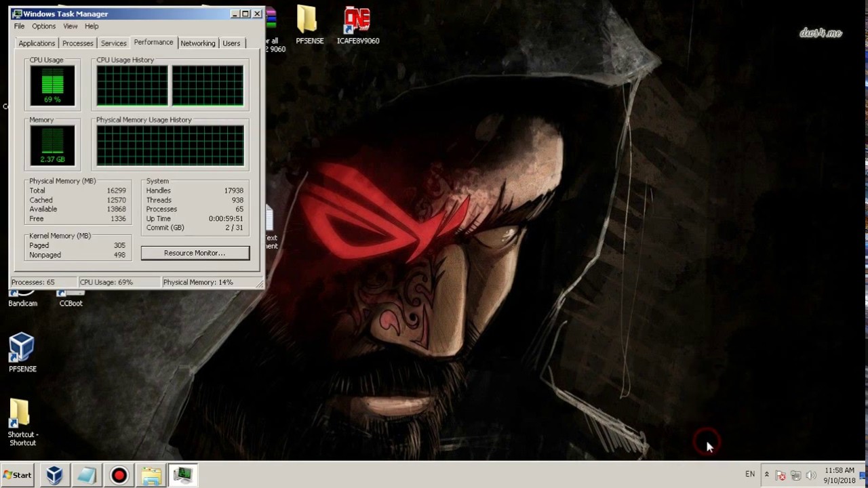
Task: Open the VirtualBox icon on the taskbar
Action: click(54, 475)
